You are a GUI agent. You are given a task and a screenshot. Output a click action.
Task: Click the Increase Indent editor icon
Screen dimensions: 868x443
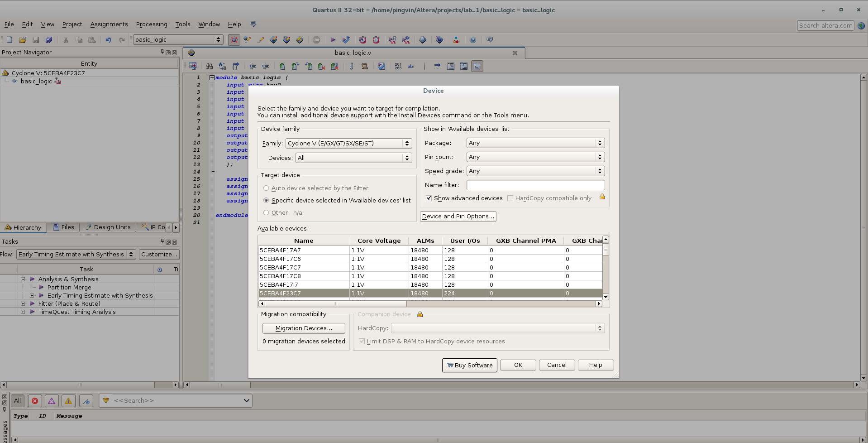pos(253,66)
